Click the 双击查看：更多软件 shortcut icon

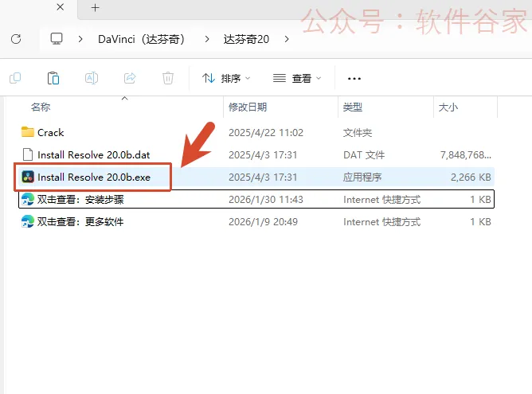pyautogui.click(x=28, y=222)
